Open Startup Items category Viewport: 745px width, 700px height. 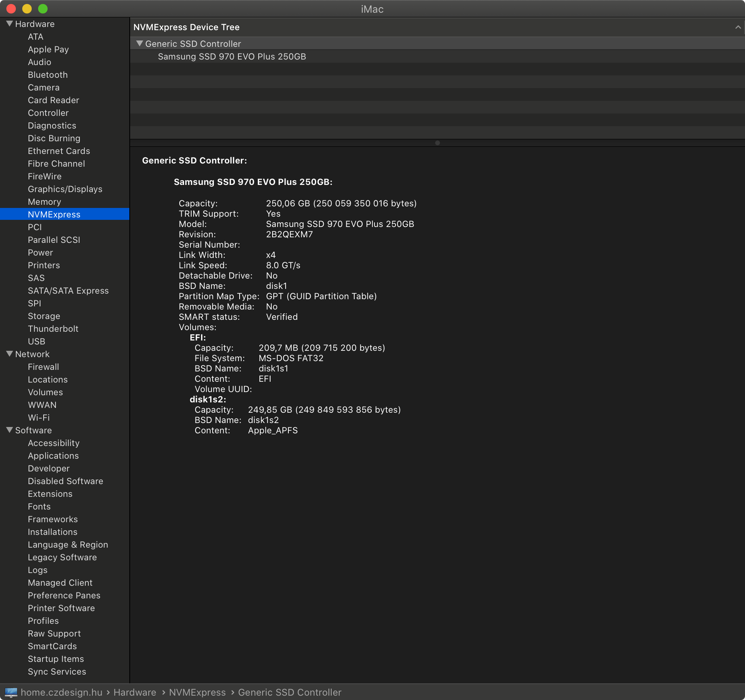click(56, 659)
